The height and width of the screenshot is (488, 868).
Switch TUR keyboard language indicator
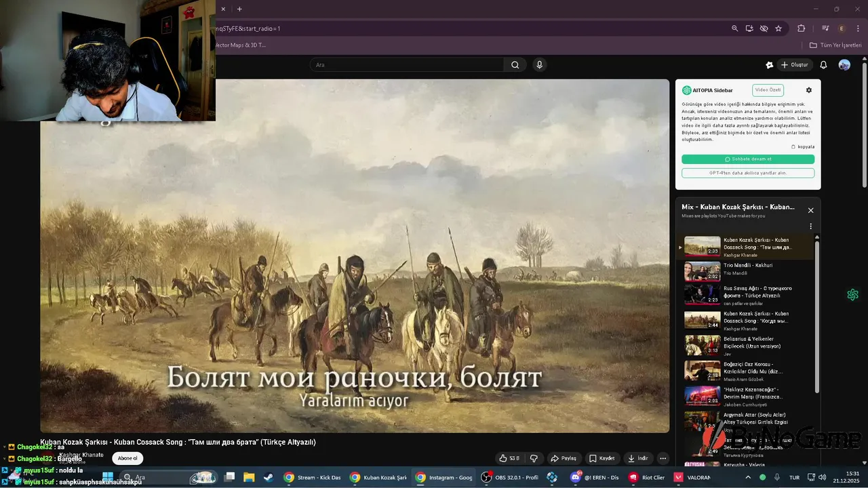(794, 477)
